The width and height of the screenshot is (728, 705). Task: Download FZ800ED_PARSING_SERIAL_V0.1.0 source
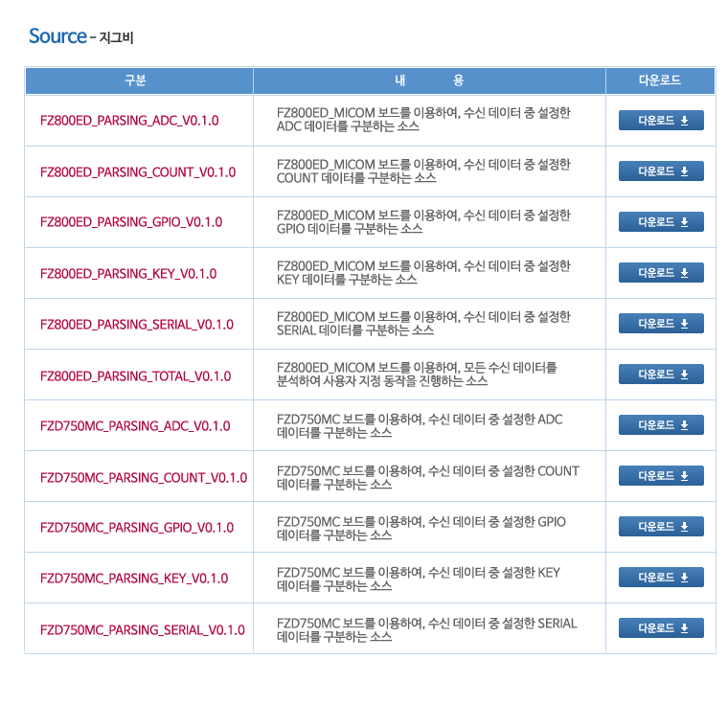tap(661, 323)
